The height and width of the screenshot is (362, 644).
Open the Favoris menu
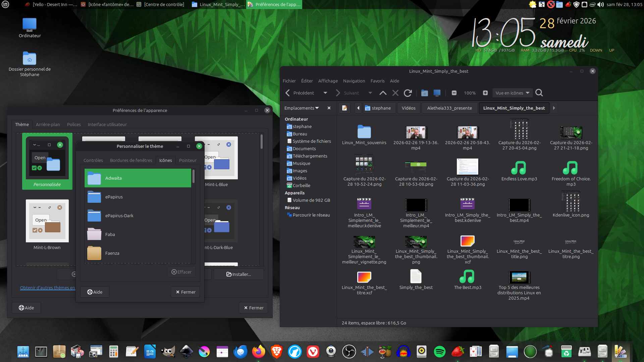[377, 81]
